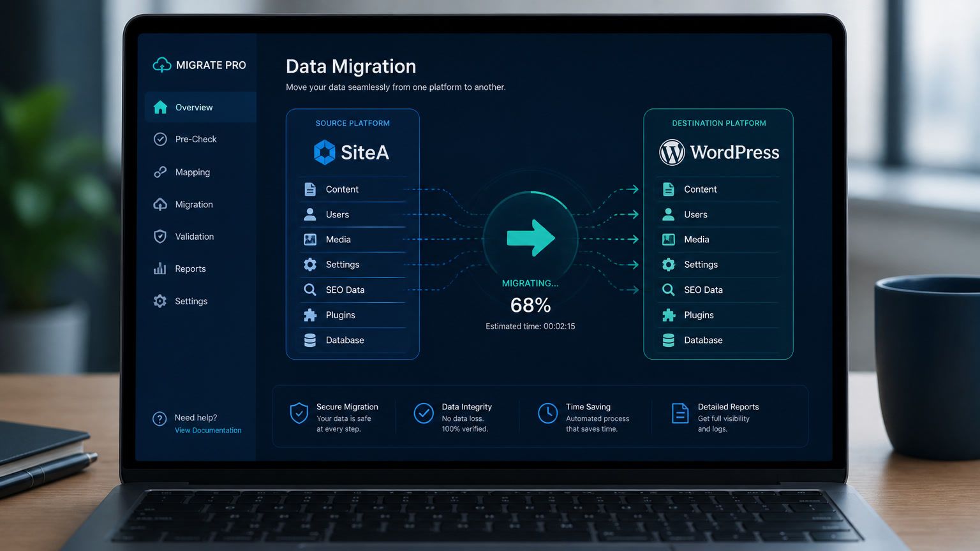Click the Reports bar chart icon
The height and width of the screenshot is (551, 980).
[x=160, y=268]
